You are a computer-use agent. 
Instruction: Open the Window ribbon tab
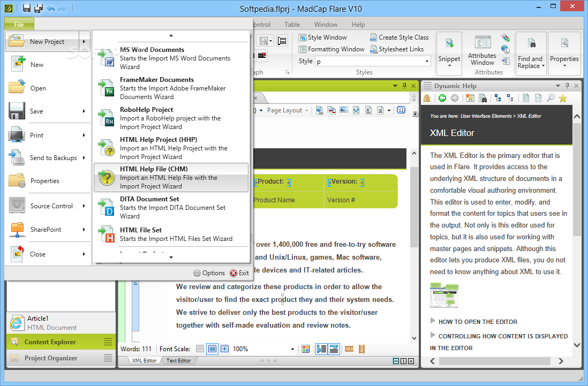(326, 25)
